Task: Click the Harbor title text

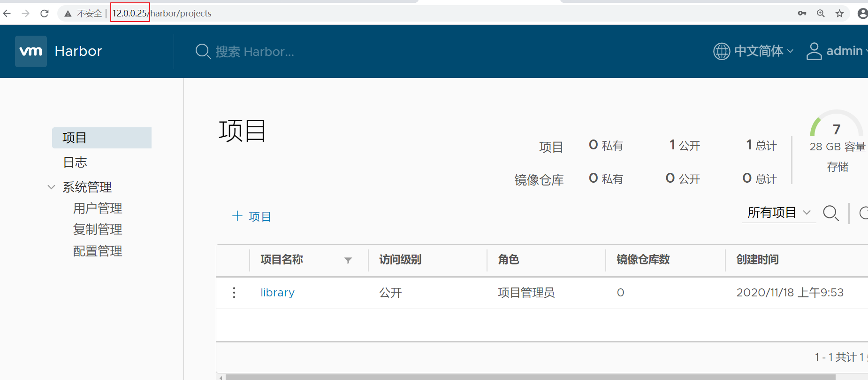Action: point(78,51)
